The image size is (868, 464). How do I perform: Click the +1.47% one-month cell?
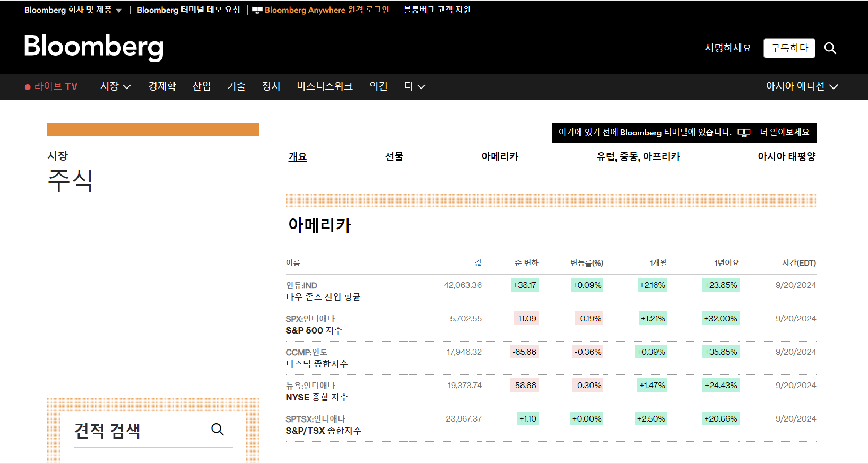[x=652, y=386]
